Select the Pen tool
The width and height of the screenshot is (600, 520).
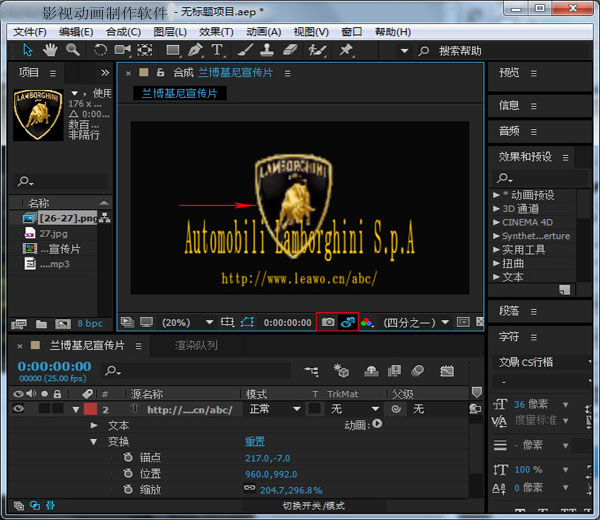click(x=196, y=50)
